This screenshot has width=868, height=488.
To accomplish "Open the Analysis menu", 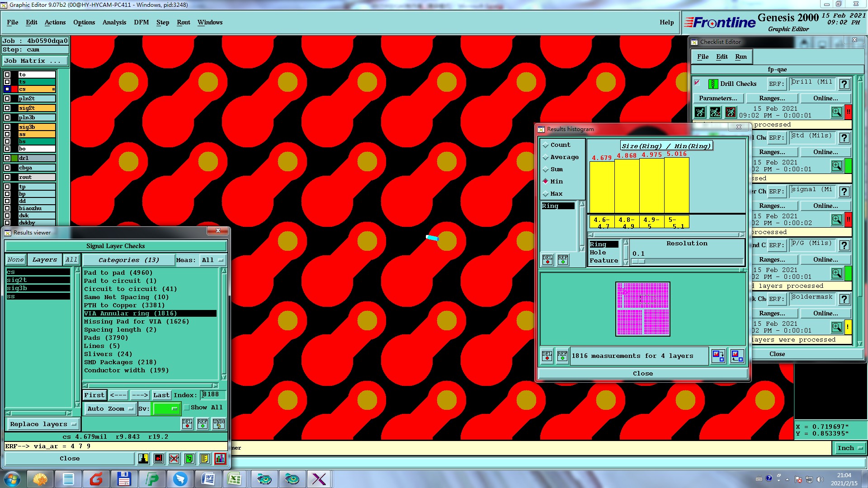I will coord(114,22).
